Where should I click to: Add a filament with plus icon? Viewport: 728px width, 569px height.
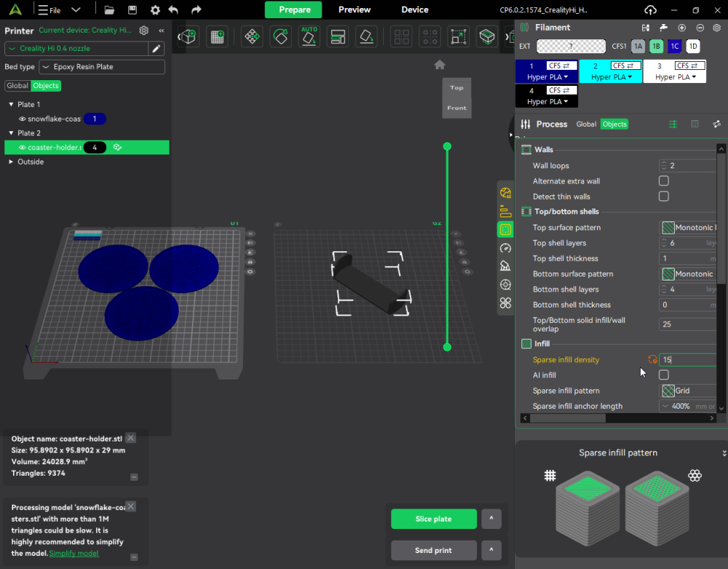point(682,28)
